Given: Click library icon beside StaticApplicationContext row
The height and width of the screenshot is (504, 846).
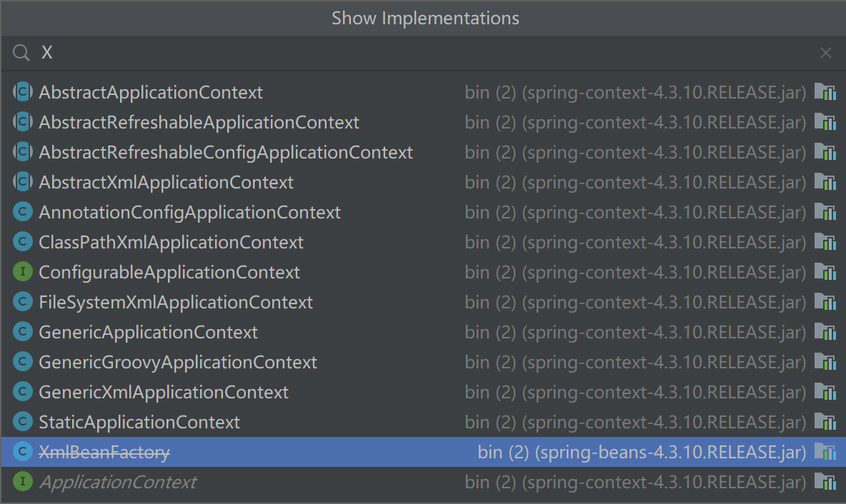Looking at the screenshot, I should [825, 422].
